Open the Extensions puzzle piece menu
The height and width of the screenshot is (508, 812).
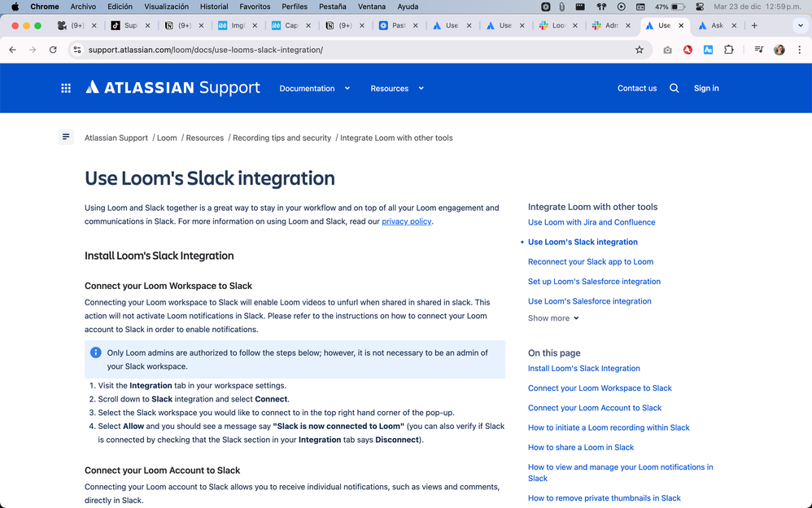tap(729, 50)
